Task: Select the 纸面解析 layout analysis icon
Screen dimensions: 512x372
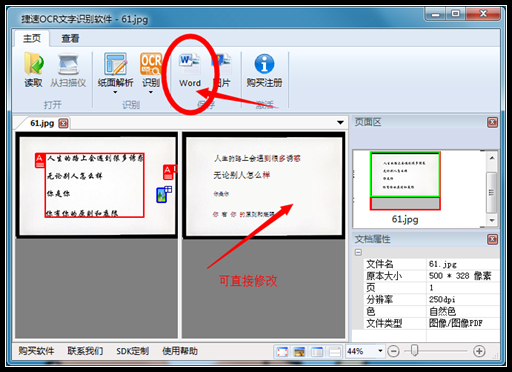Action: [115, 64]
